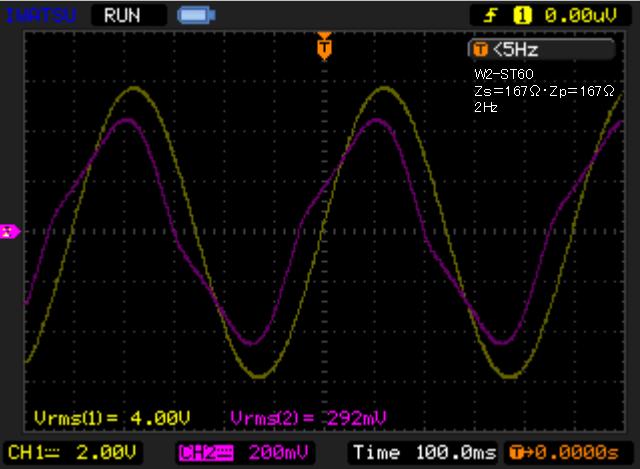Click the highlighted CH2 channel label

pyautogui.click(x=206, y=453)
